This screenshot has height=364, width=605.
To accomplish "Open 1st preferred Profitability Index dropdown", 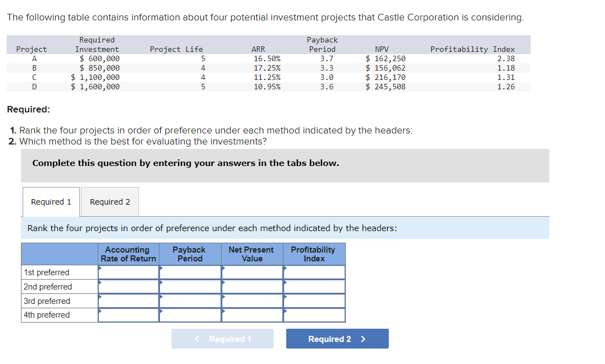I will 314,272.
